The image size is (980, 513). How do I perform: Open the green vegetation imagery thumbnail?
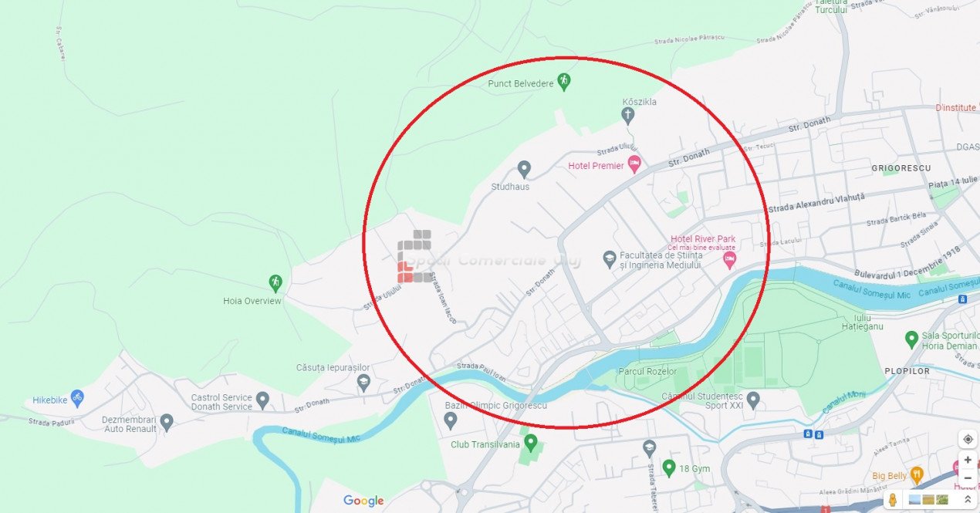[942, 500]
